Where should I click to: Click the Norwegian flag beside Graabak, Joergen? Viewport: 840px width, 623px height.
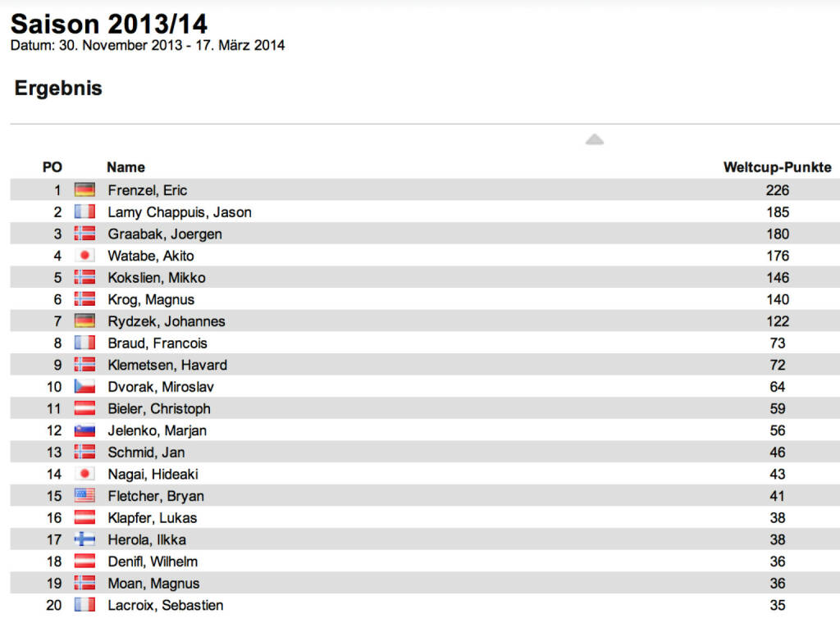coord(84,234)
